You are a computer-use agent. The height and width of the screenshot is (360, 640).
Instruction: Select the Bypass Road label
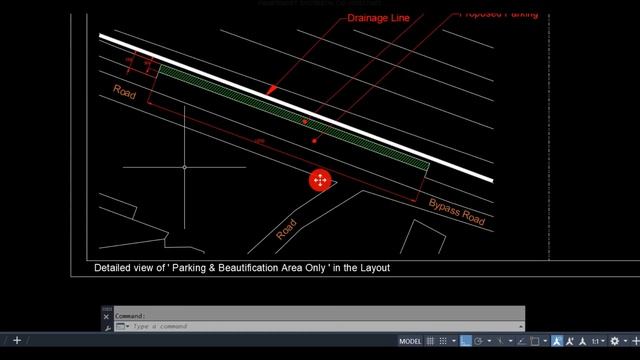pos(457,211)
